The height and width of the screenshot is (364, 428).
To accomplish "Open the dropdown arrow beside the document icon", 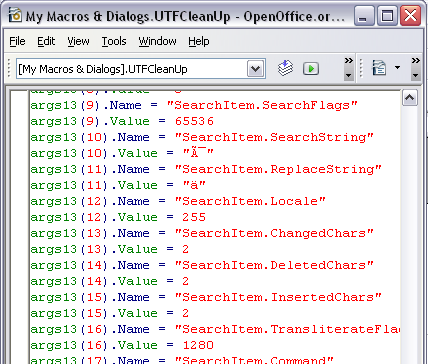I will click(x=397, y=68).
